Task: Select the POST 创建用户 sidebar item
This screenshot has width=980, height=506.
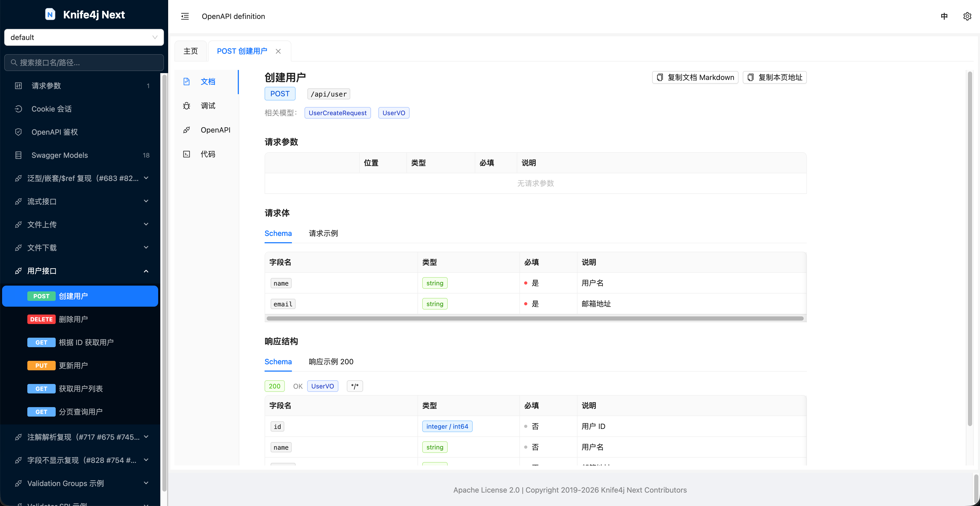Action: (80, 296)
